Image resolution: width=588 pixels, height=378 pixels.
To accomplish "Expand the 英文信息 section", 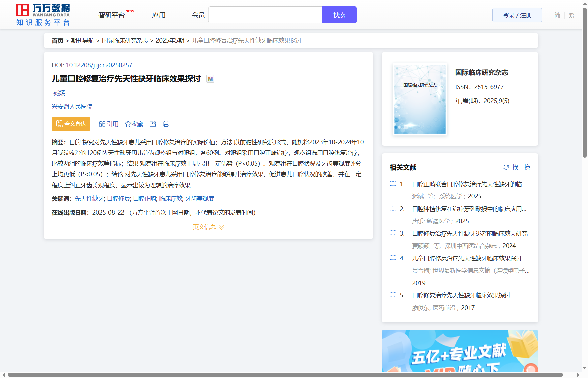I will tap(208, 227).
